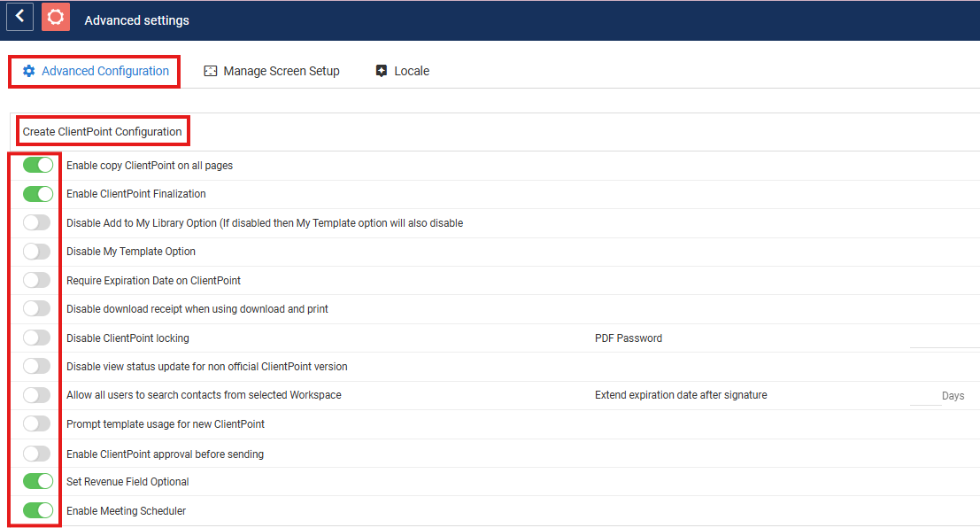Viewport: 980px width, 528px height.
Task: Turn off Enable ClientPoint Finalization switch
Action: [37, 194]
